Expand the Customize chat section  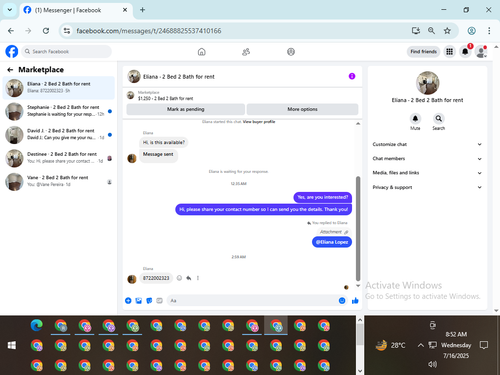pyautogui.click(x=427, y=144)
